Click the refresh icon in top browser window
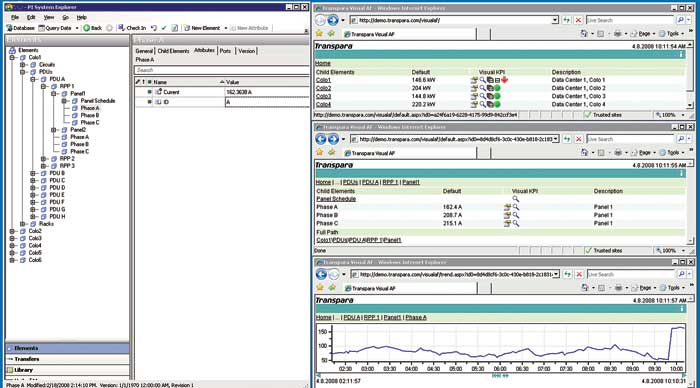Image resolution: width=700 pixels, height=388 pixels. (567, 20)
